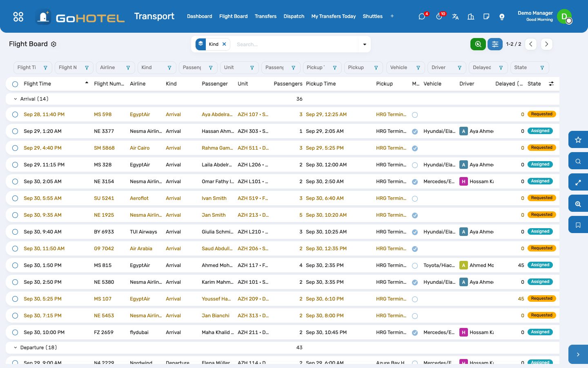
Task: Go to previous page arrow
Action: point(530,44)
